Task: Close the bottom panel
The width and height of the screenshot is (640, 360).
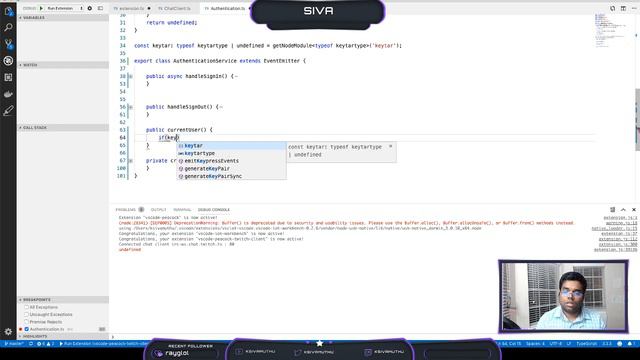Action: coord(634,209)
